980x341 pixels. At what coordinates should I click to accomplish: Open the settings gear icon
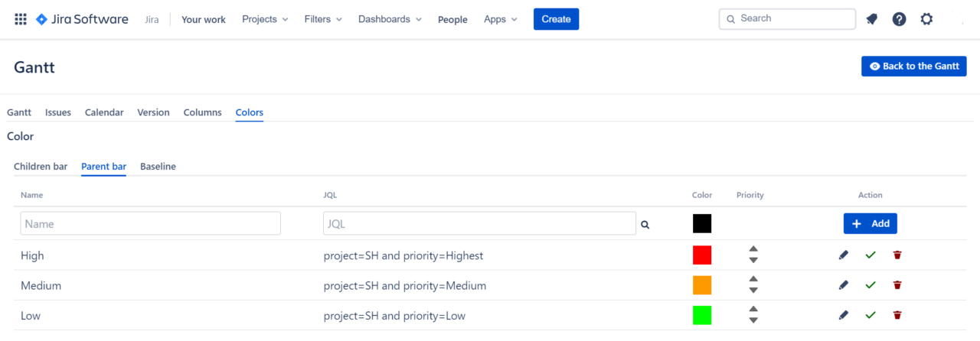(926, 19)
